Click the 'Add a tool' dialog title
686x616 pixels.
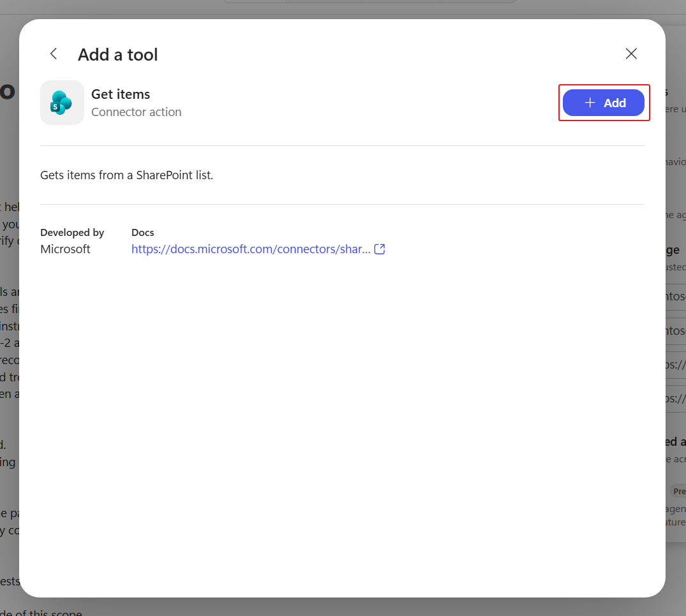click(x=117, y=55)
